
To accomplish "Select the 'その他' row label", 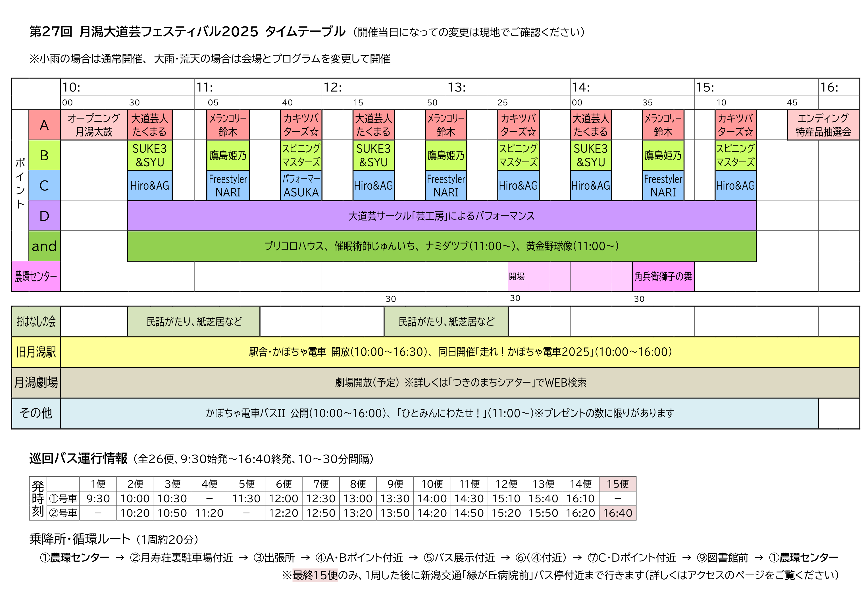I will coord(36,413).
